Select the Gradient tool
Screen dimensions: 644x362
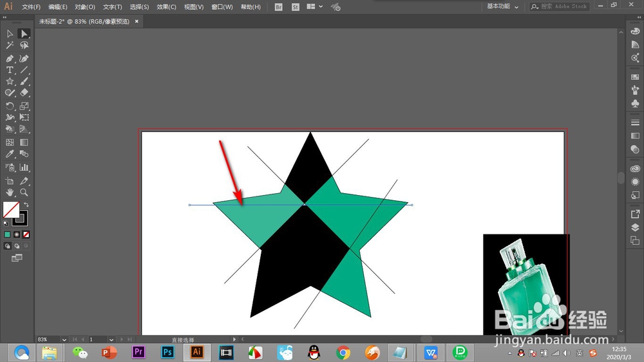(x=24, y=142)
